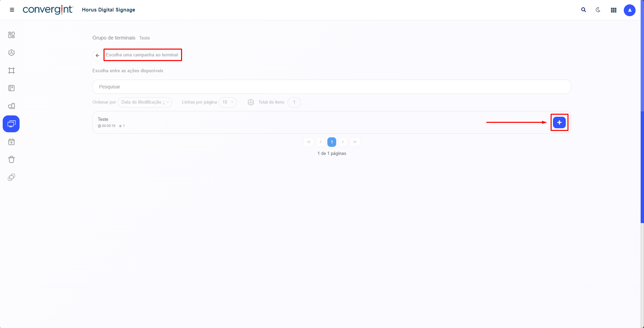This screenshot has height=328, width=644.
Task: Click the back arrow button
Action: point(97,55)
